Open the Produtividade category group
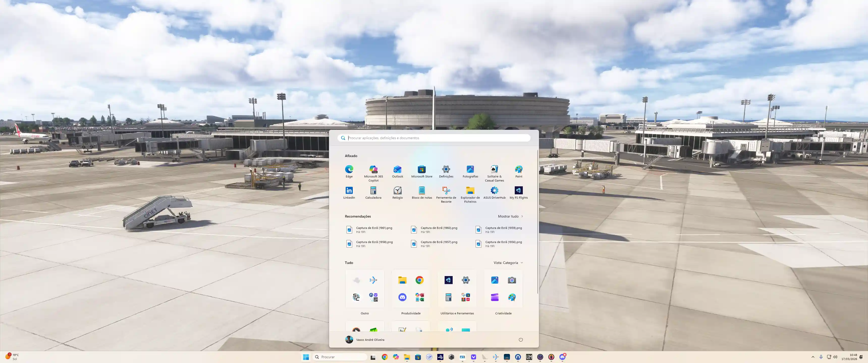This screenshot has height=363, width=868. (411, 292)
